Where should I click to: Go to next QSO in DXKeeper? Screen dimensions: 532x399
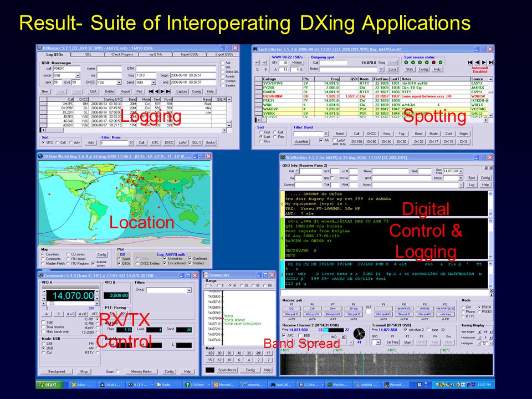[162, 91]
